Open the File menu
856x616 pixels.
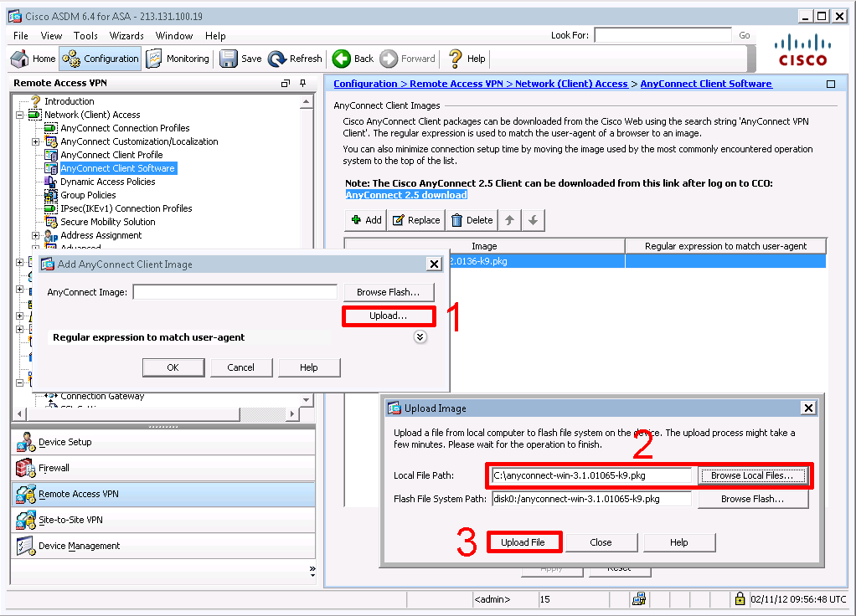(x=21, y=36)
